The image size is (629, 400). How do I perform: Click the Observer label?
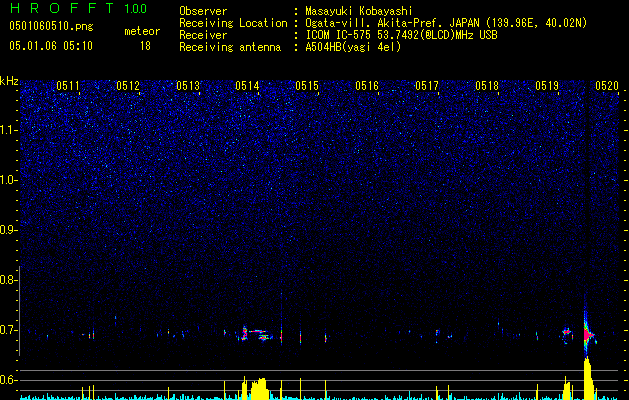point(203,11)
